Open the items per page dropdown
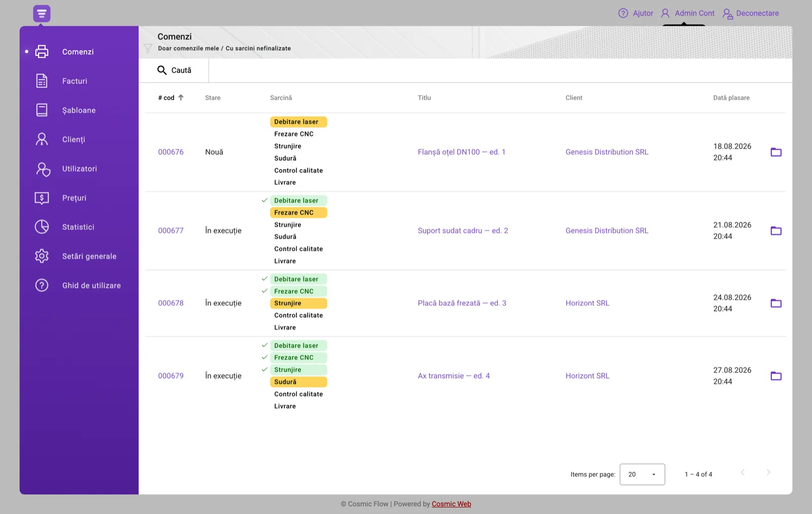This screenshot has width=812, height=514. click(x=642, y=474)
